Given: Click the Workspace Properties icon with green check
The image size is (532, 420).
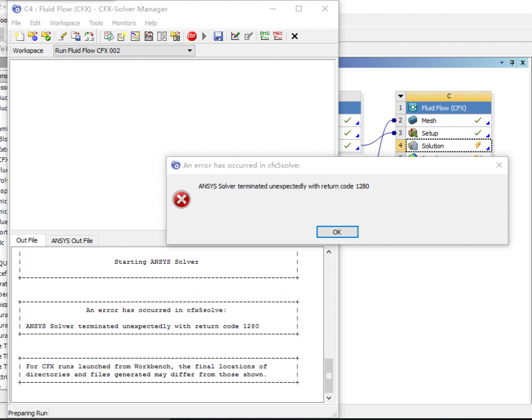Looking at the screenshot, I should tap(109, 36).
